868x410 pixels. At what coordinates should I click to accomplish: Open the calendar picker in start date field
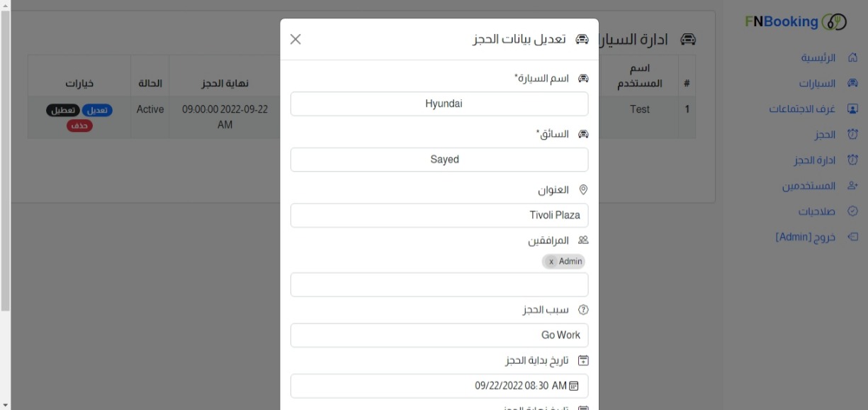tap(574, 386)
